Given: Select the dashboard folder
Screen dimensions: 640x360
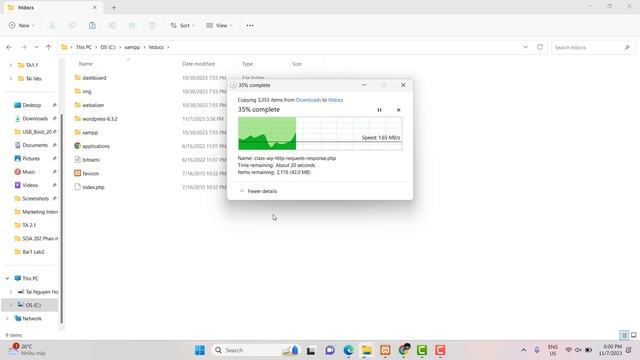Looking at the screenshot, I should tap(94, 78).
